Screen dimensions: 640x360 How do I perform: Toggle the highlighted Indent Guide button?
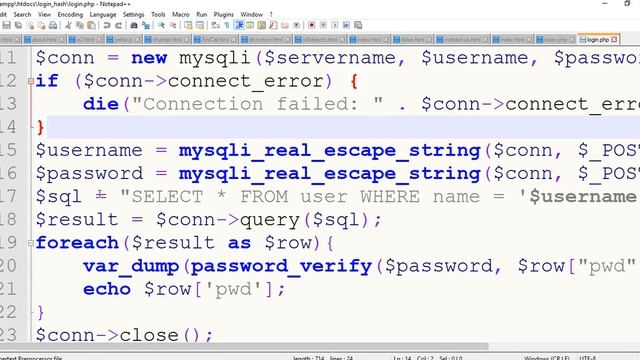click(239, 25)
